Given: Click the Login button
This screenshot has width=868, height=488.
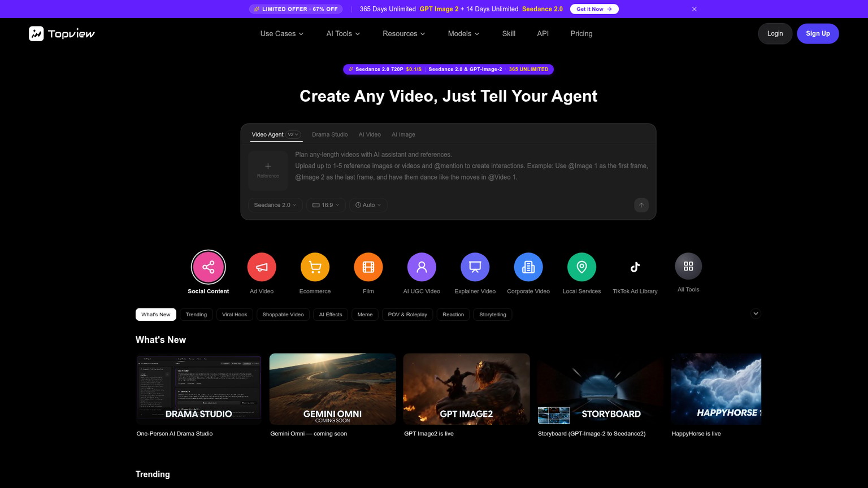Looking at the screenshot, I should [x=775, y=34].
